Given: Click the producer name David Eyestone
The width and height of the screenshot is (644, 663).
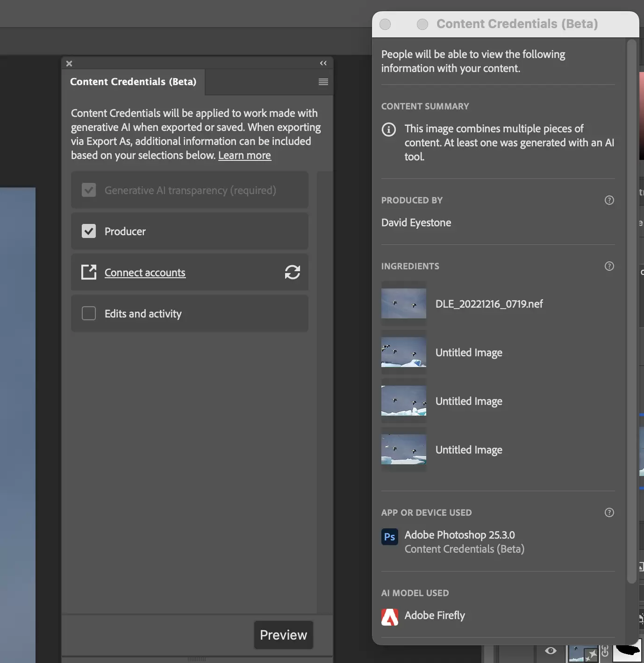Looking at the screenshot, I should coord(416,223).
